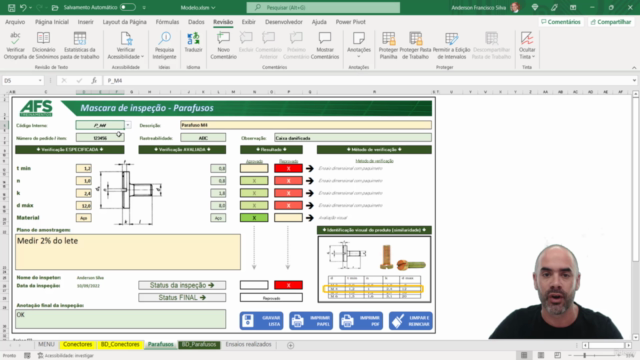Click Aprovado cell for d máx row
The image size is (640, 360).
254,205
